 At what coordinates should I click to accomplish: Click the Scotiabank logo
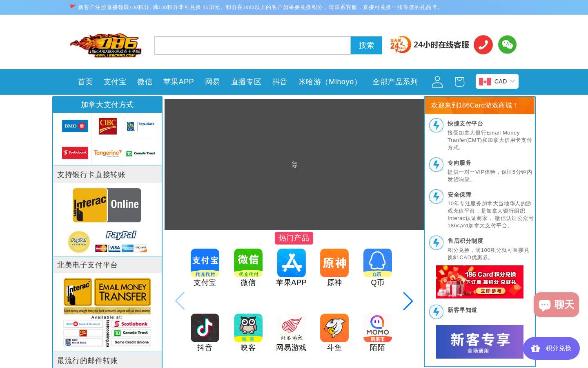coord(75,153)
